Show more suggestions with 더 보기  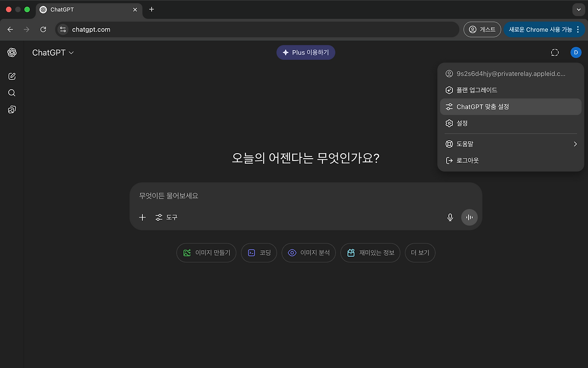tap(420, 253)
